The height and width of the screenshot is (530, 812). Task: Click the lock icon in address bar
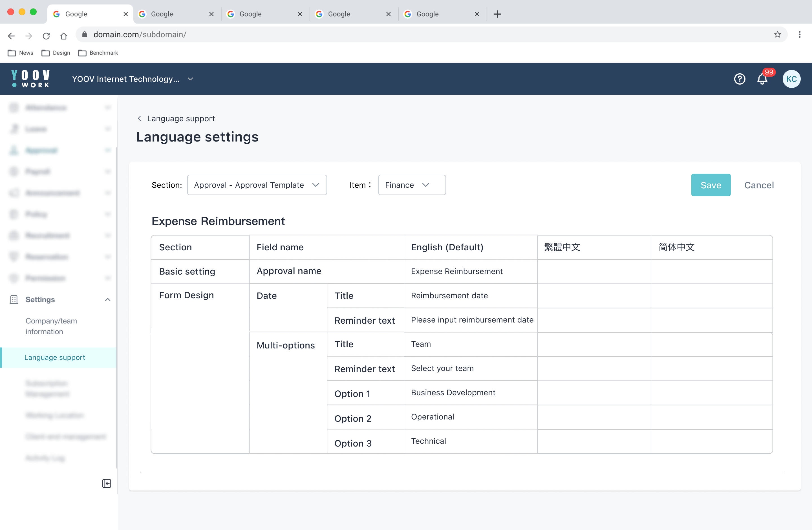click(x=85, y=34)
